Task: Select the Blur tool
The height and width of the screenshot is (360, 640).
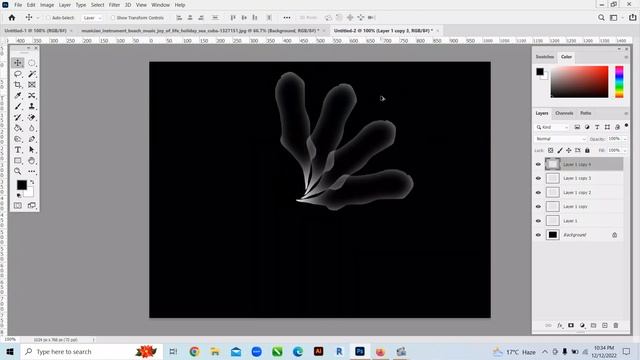Action: point(32,128)
